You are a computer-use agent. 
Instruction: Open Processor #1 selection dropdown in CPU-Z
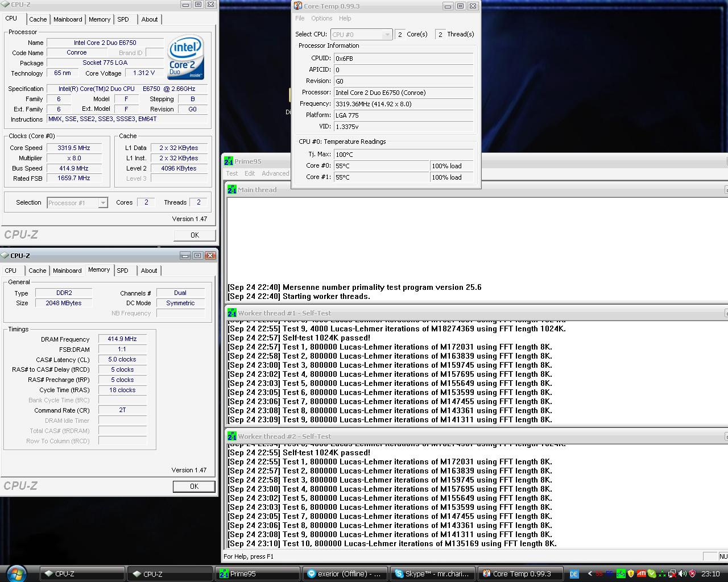coord(77,203)
